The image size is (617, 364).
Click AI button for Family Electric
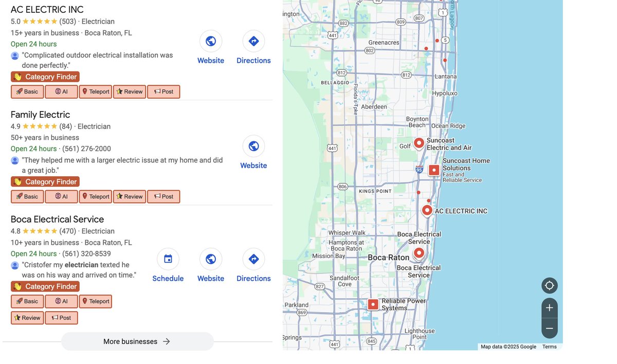[x=61, y=196]
